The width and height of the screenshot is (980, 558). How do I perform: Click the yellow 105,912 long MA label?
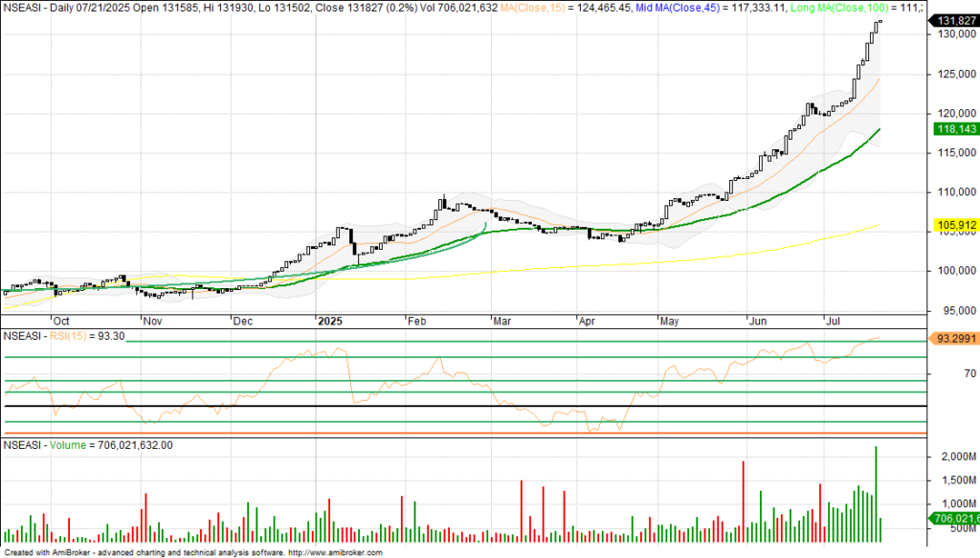click(953, 225)
